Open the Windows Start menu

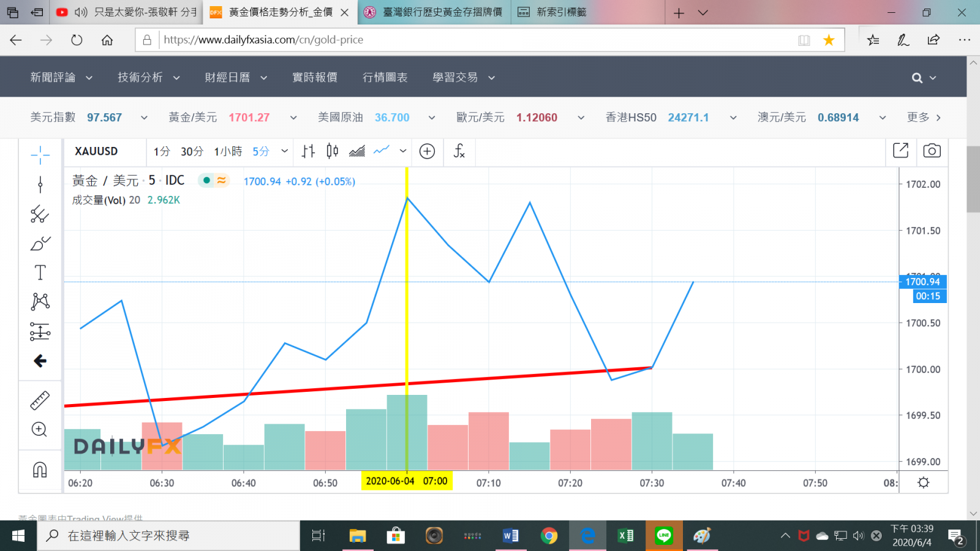tap(18, 536)
